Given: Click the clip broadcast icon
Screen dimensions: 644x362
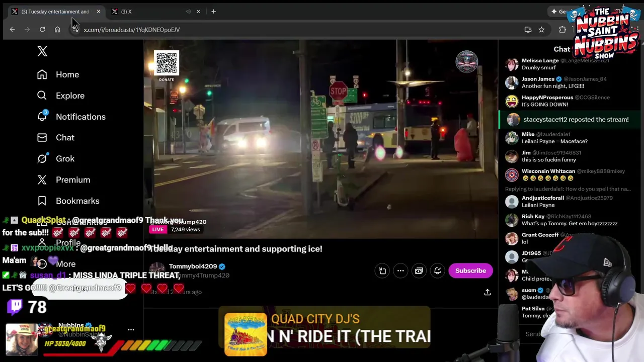Looking at the screenshot, I should click(x=382, y=270).
